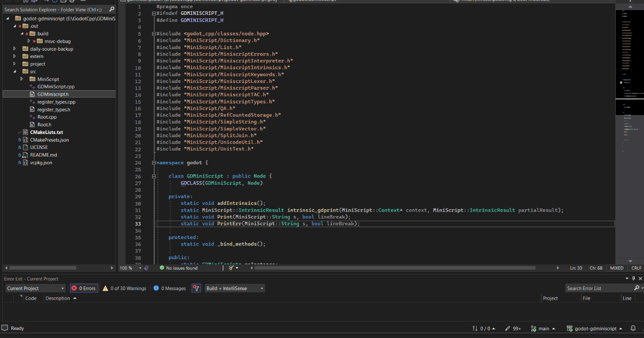Click the Search Error List field
This screenshot has width=644, height=338.
[x=600, y=288]
